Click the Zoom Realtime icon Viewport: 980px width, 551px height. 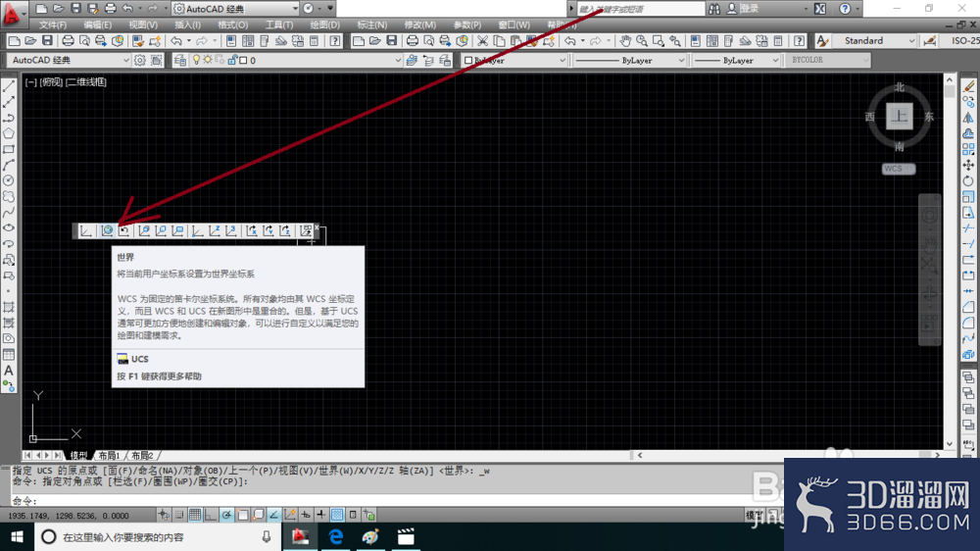coord(642,40)
